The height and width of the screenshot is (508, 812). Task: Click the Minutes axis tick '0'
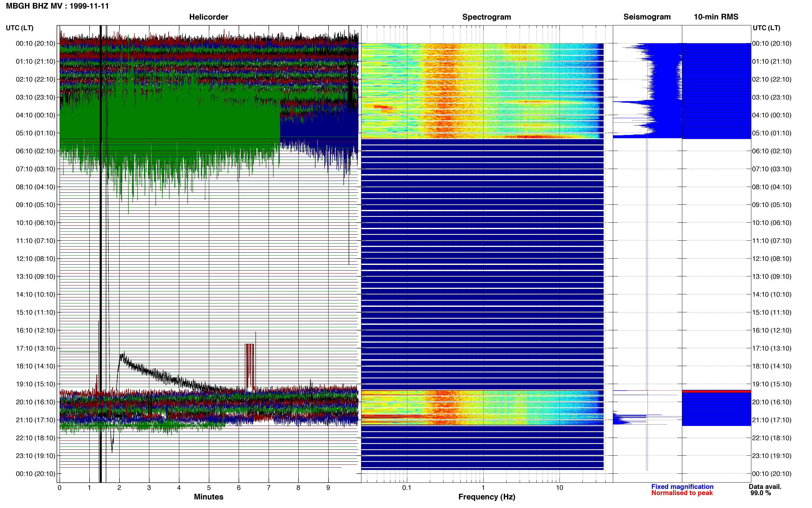click(x=59, y=488)
